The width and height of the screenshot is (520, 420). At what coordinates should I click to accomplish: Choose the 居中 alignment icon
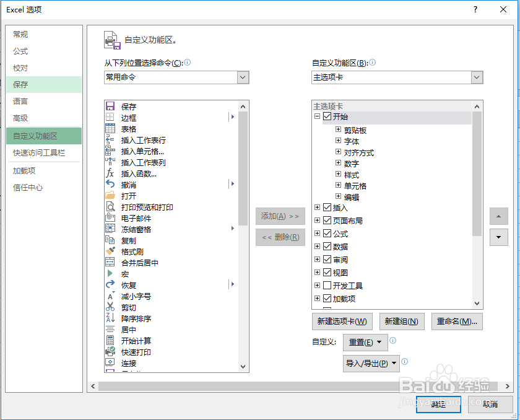pos(110,330)
